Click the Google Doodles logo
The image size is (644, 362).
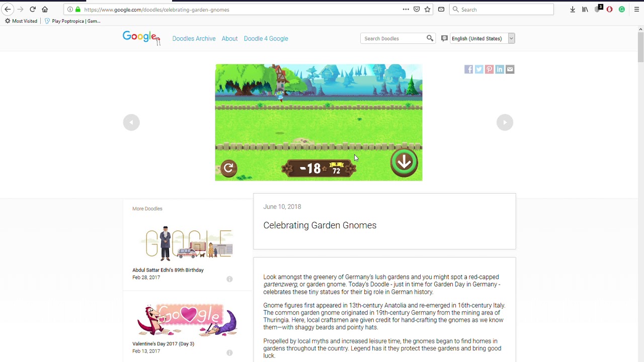coord(141,38)
